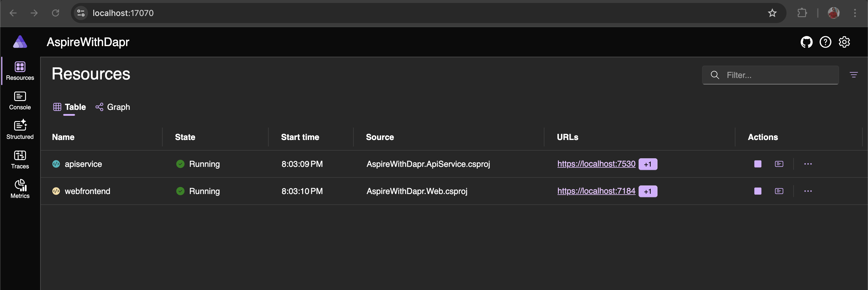Click the AspireWithDapr application title
Image resolution: width=868 pixels, height=290 pixels.
[x=88, y=42]
